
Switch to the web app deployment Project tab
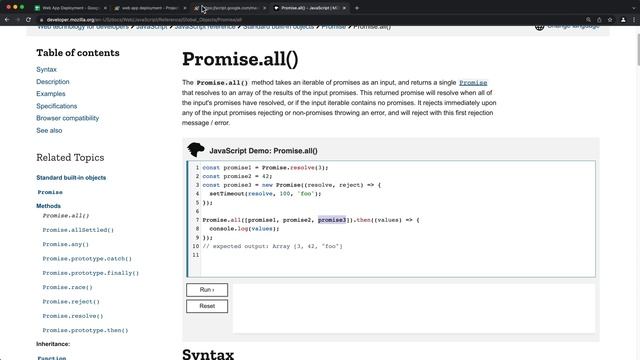pyautogui.click(x=149, y=8)
